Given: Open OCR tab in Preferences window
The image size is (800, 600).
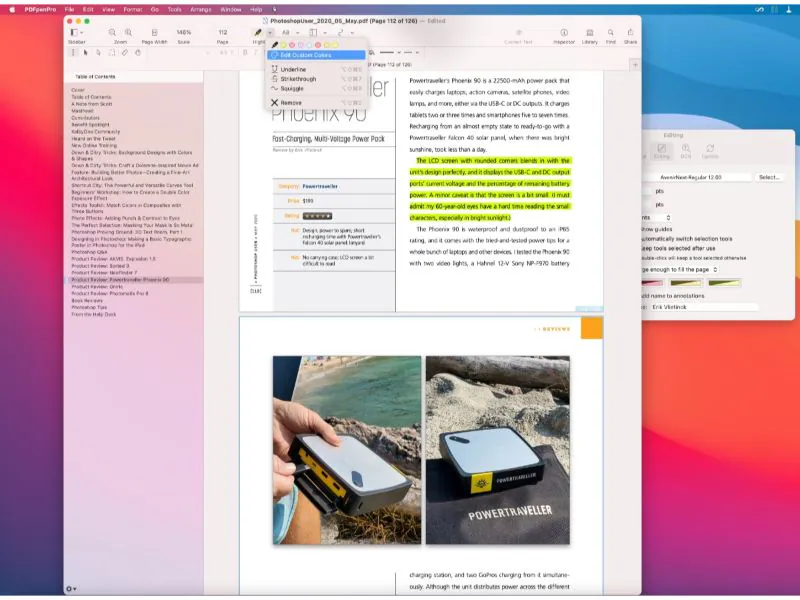Looking at the screenshot, I should coord(686,151).
